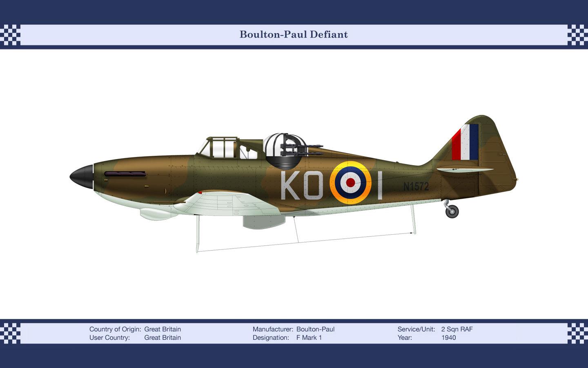Select the black propeller spinner
588x368 pixels.
point(82,177)
